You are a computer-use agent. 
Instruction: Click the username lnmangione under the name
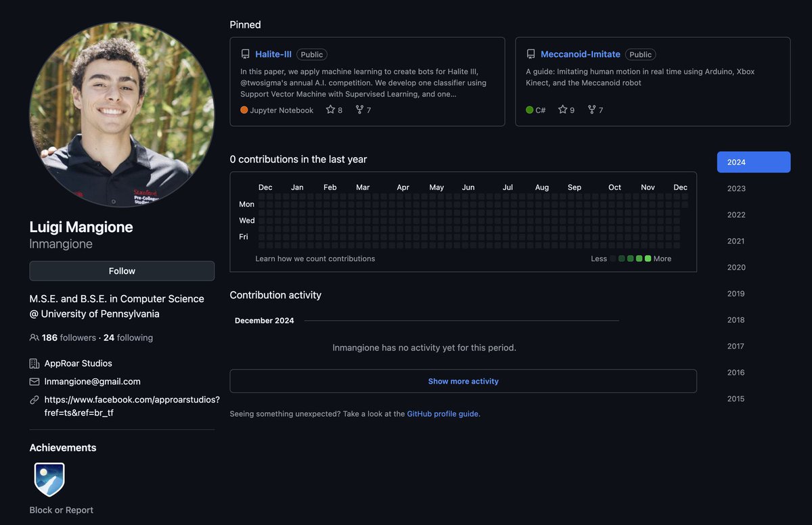tap(61, 244)
